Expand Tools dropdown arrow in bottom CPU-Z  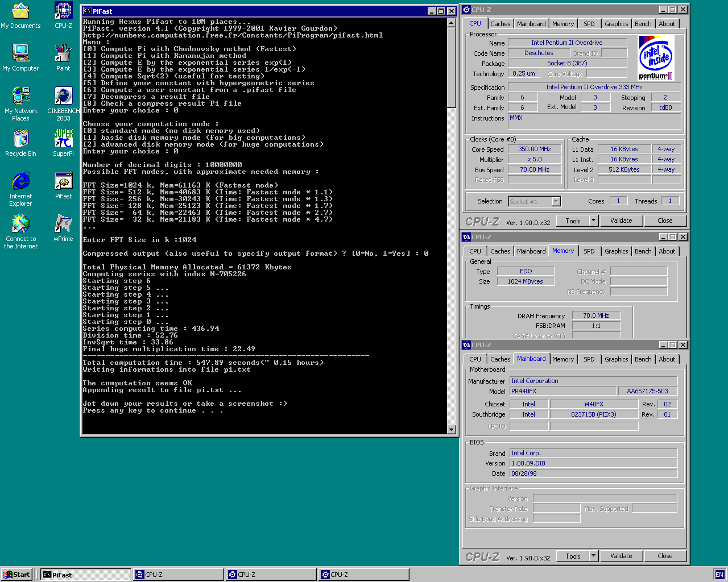pyautogui.click(x=594, y=556)
